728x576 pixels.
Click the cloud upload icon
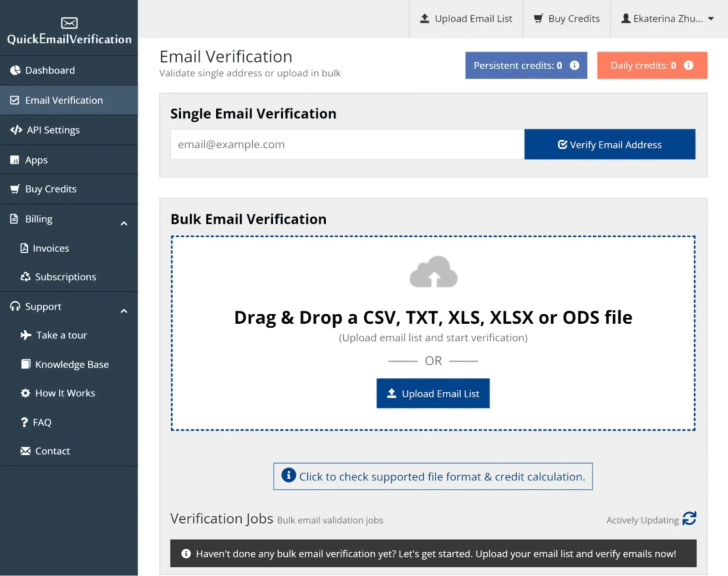pyautogui.click(x=433, y=272)
